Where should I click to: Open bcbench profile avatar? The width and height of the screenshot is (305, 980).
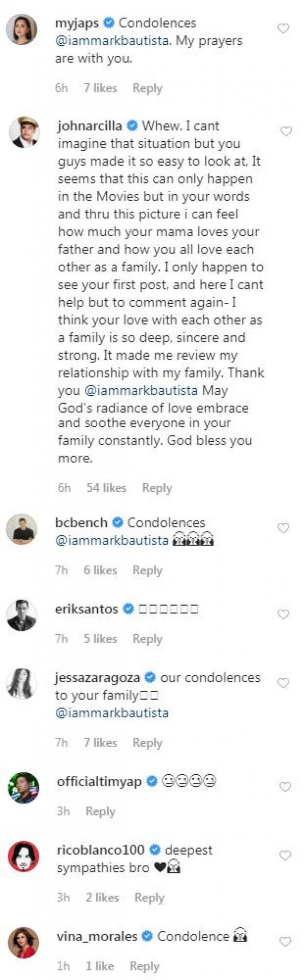[21, 529]
